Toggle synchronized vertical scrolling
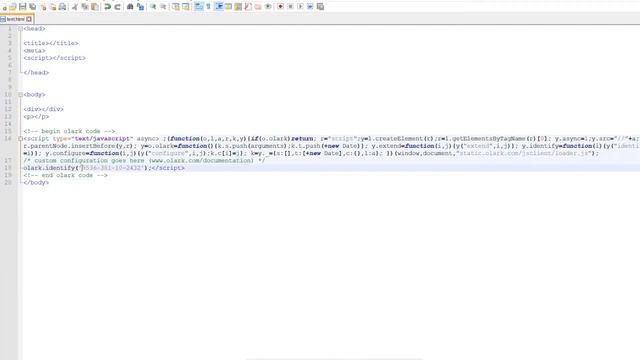This screenshot has height=360, width=640. [x=176, y=7]
